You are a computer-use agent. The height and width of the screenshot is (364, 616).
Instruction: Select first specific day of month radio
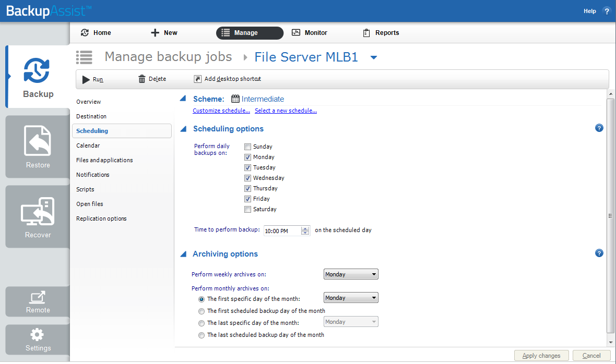tap(202, 299)
